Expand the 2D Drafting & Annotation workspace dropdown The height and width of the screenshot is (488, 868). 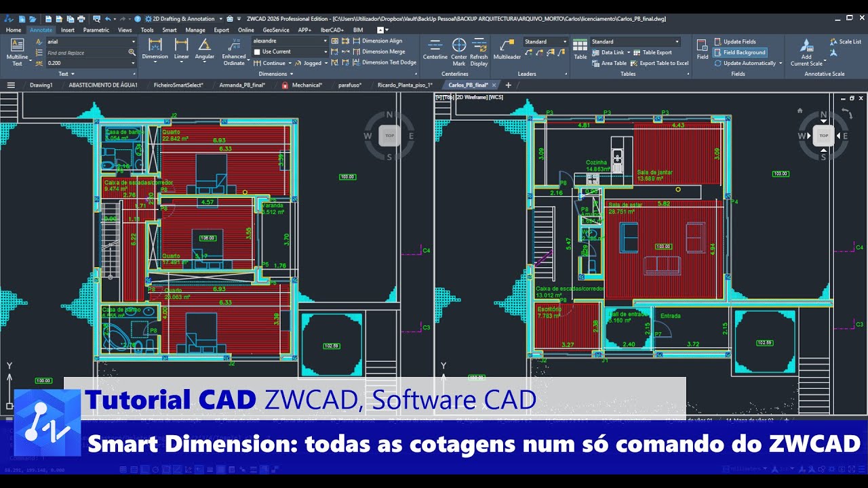click(x=220, y=18)
